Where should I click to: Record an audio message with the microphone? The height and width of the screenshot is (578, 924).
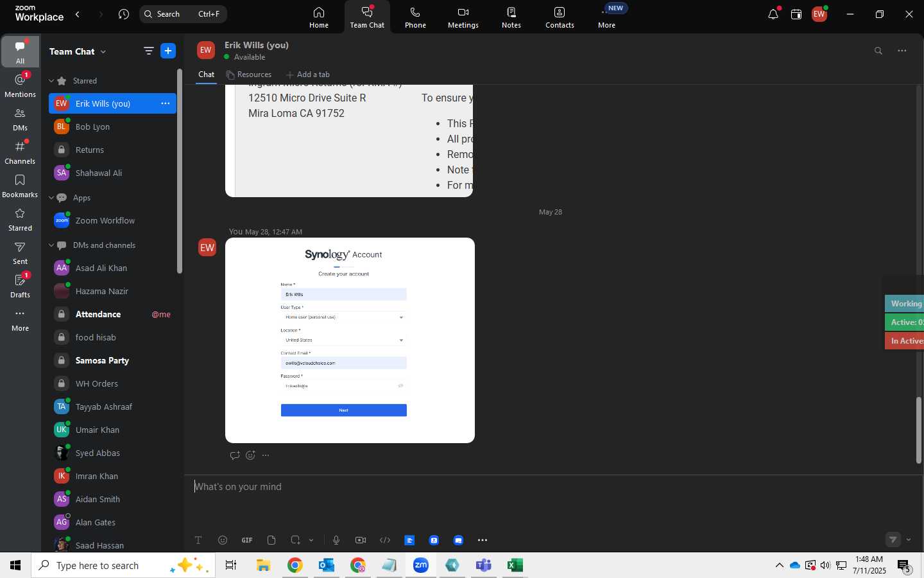click(x=336, y=540)
